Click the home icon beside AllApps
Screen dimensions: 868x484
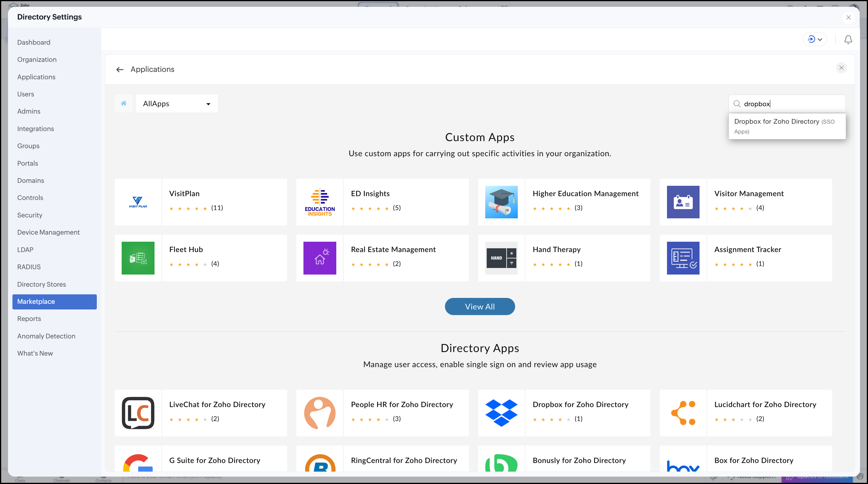[124, 104]
